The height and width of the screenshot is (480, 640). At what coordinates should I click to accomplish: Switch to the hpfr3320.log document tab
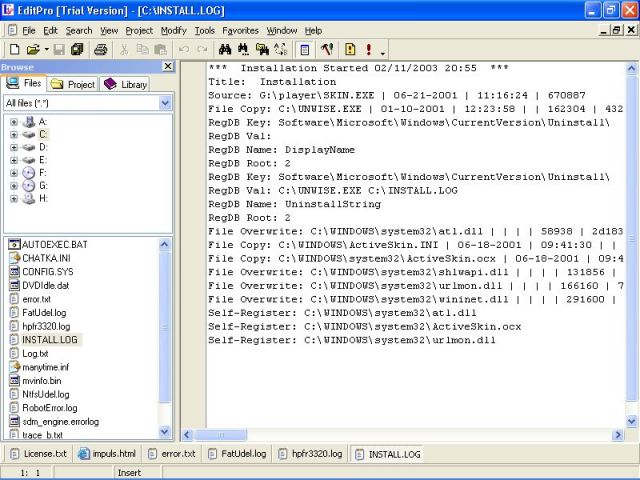pyautogui.click(x=310, y=454)
